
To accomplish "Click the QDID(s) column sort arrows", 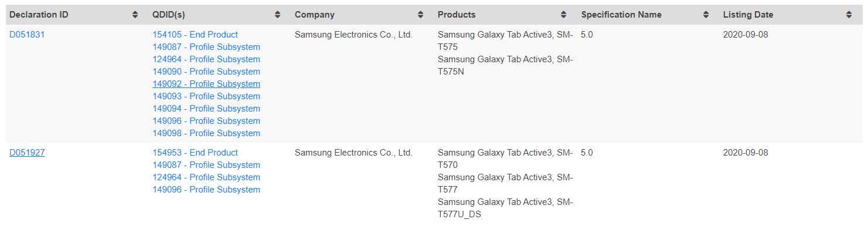I will (278, 15).
